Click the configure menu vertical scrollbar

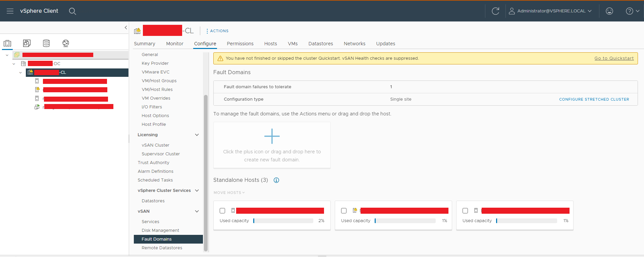click(206, 173)
